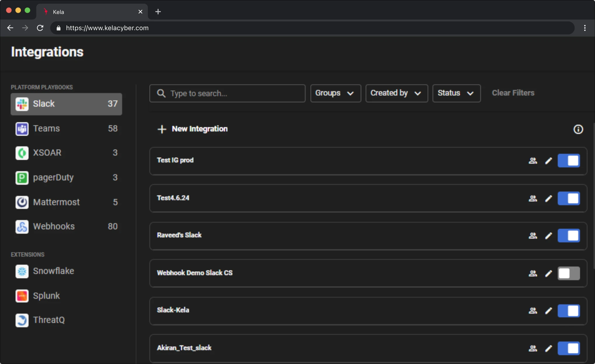Open groups icon for Raveed's Slack

(533, 236)
